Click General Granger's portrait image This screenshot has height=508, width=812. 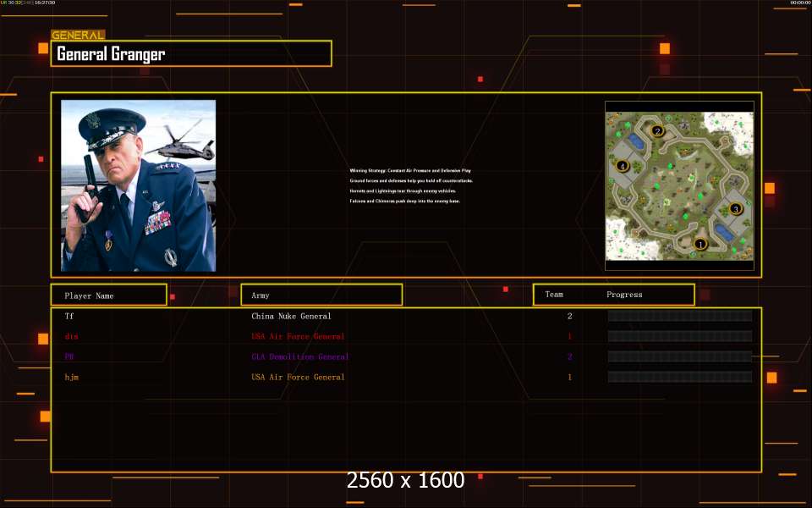click(138, 185)
